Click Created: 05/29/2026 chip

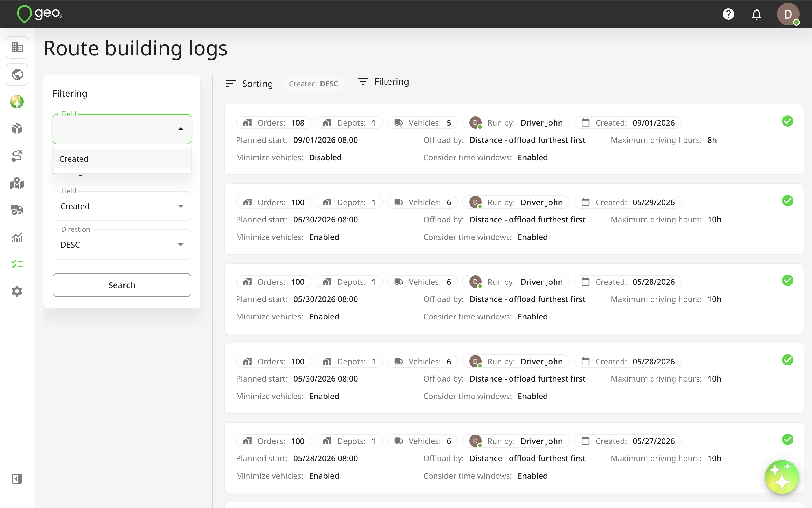click(x=628, y=202)
